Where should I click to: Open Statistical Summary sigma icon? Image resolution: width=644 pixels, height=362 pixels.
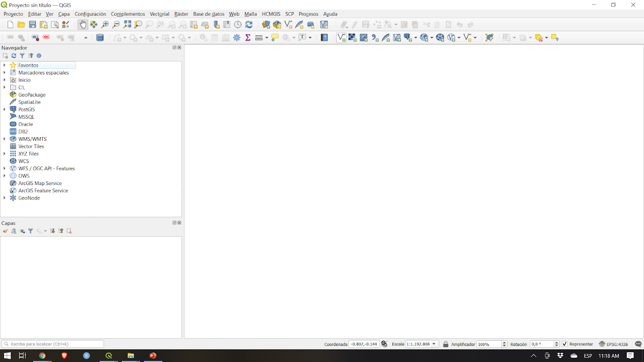pos(248,37)
